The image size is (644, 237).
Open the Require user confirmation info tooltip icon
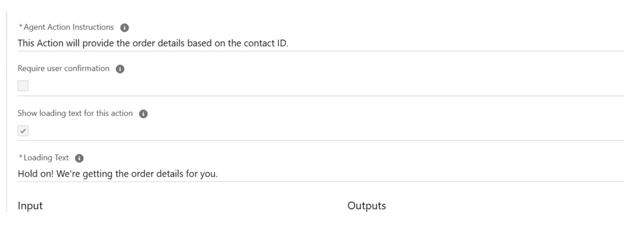coord(120,69)
